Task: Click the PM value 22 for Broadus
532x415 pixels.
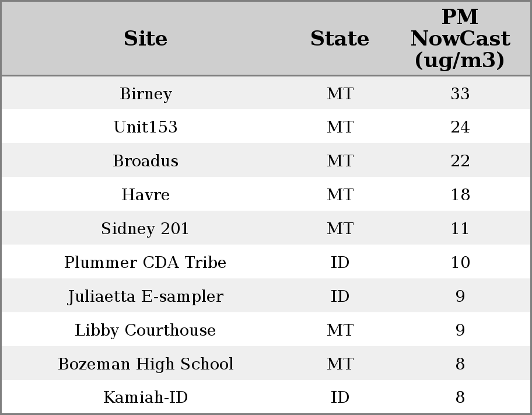Action: click(x=460, y=161)
